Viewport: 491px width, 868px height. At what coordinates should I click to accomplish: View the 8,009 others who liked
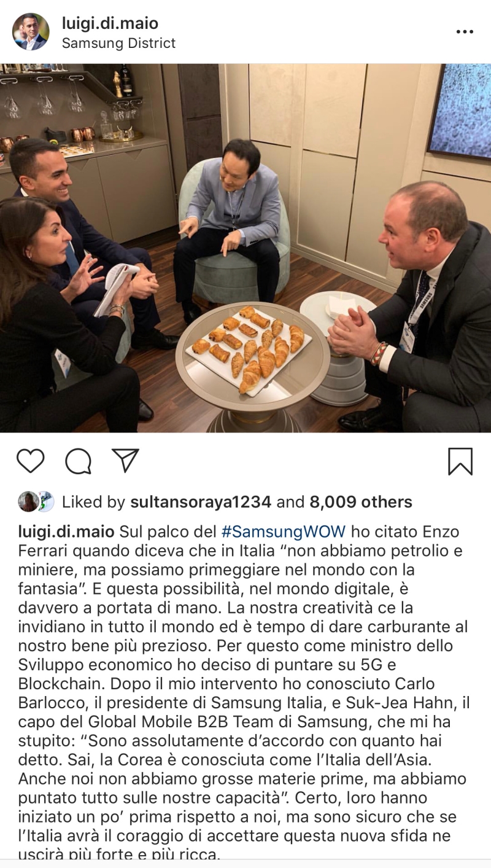click(x=361, y=502)
